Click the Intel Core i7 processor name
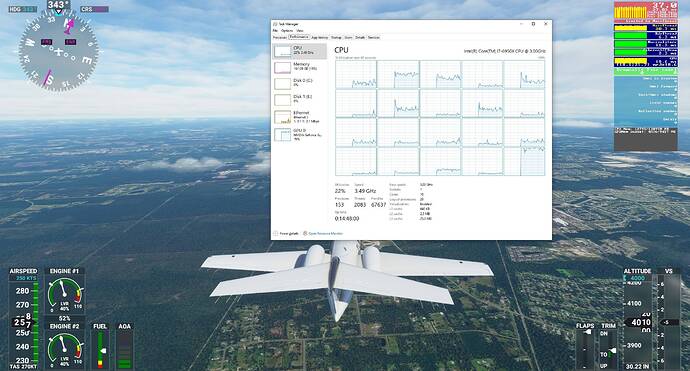The width and height of the screenshot is (690, 371). (x=504, y=51)
